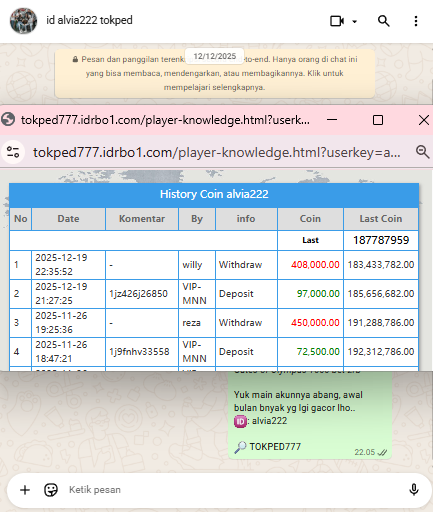Click the Date column header

68,219
